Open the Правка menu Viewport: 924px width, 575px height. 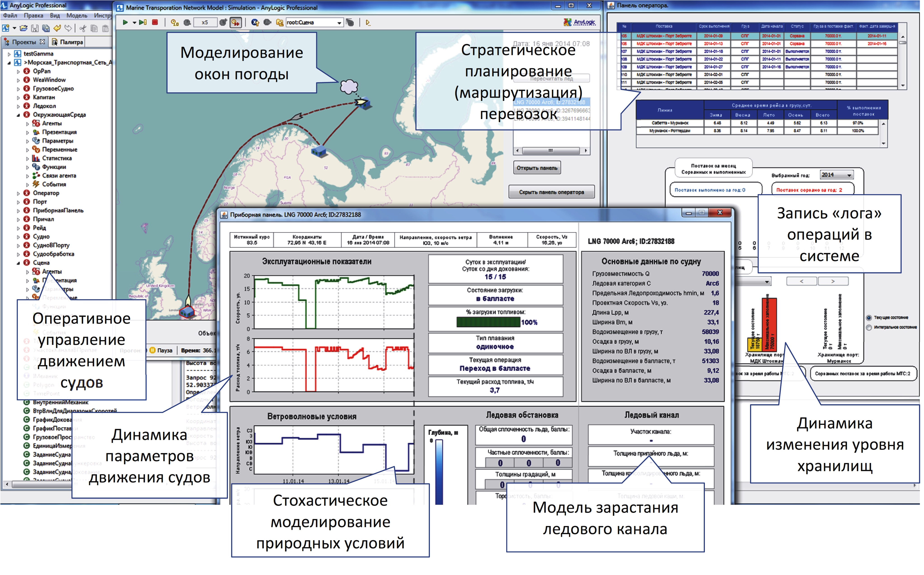click(33, 16)
